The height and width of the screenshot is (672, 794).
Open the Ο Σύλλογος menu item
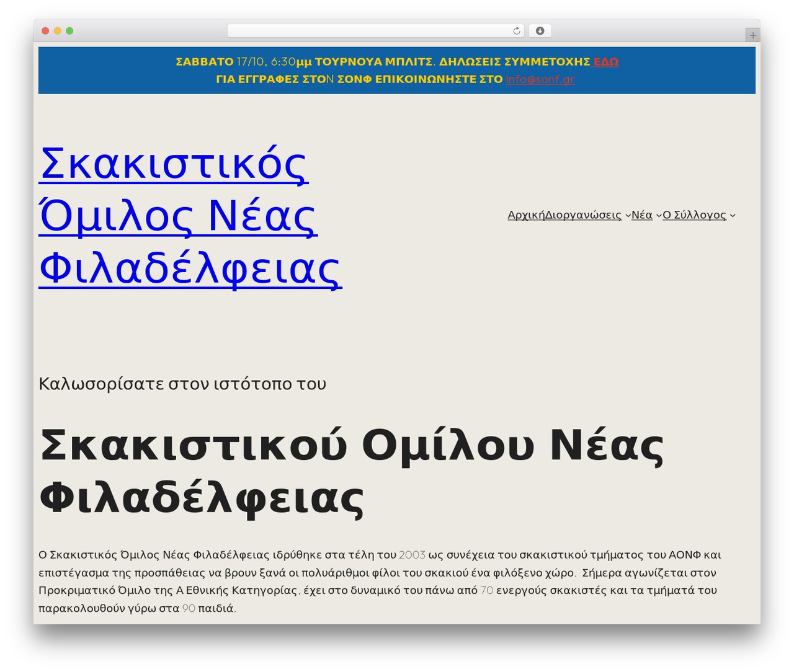(x=694, y=214)
